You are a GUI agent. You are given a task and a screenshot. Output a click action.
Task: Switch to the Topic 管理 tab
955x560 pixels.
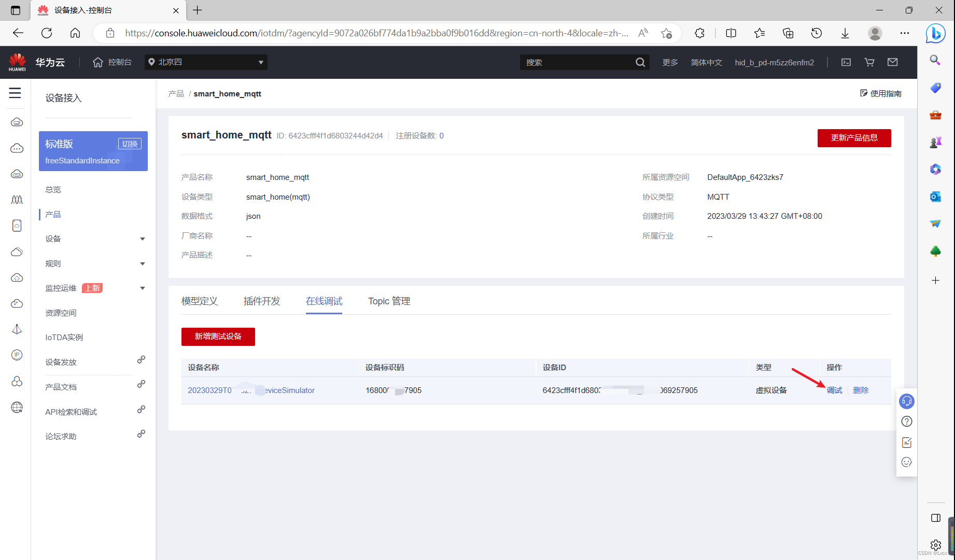[389, 301]
